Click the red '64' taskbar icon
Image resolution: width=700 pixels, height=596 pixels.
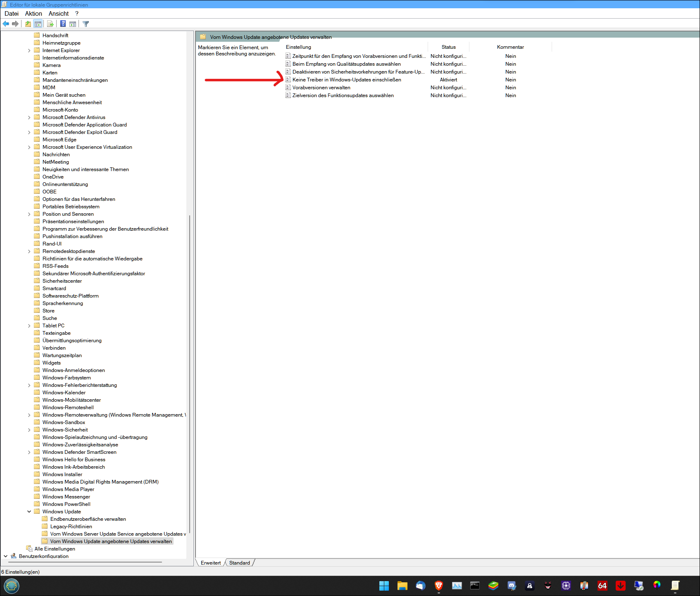point(602,586)
